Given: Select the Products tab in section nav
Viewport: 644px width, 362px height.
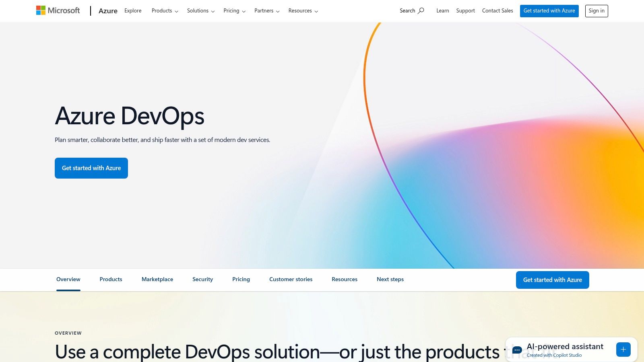Looking at the screenshot, I should 111,279.
